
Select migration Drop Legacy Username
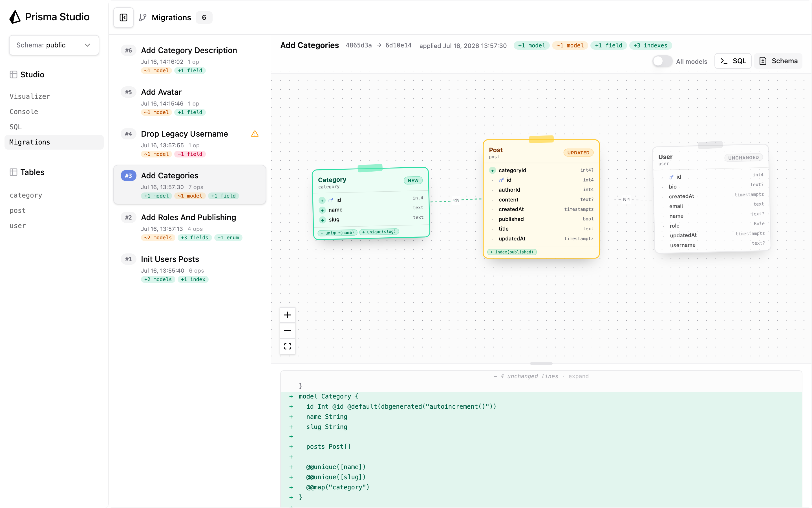(189, 143)
